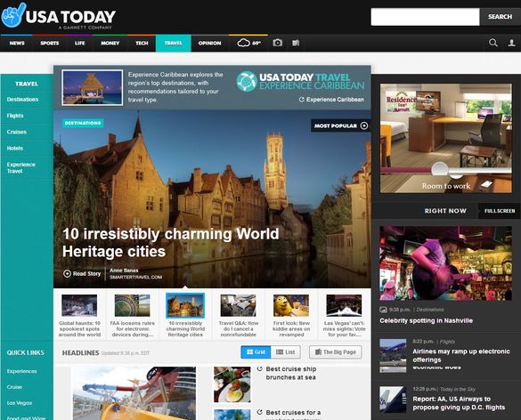521x420 pixels.
Task: Click the SEARCH button
Action: coord(500,17)
